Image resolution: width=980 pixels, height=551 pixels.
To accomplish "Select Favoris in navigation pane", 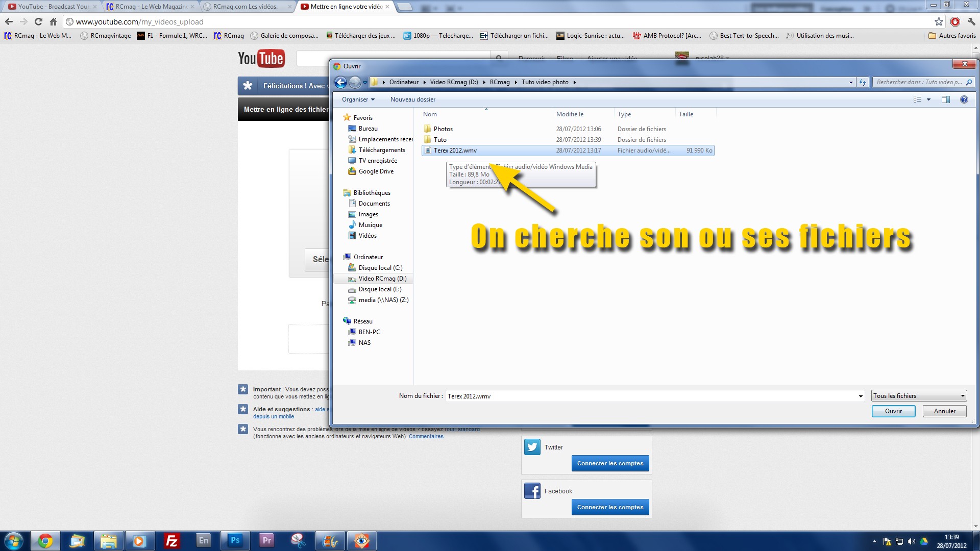I will (363, 118).
